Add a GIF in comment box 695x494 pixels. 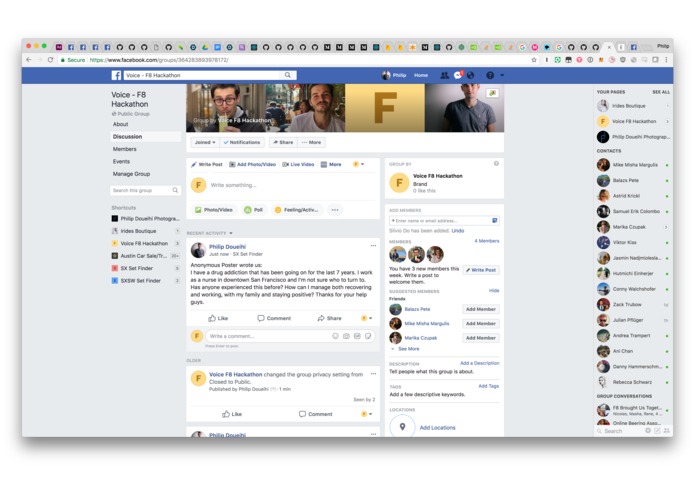(357, 336)
